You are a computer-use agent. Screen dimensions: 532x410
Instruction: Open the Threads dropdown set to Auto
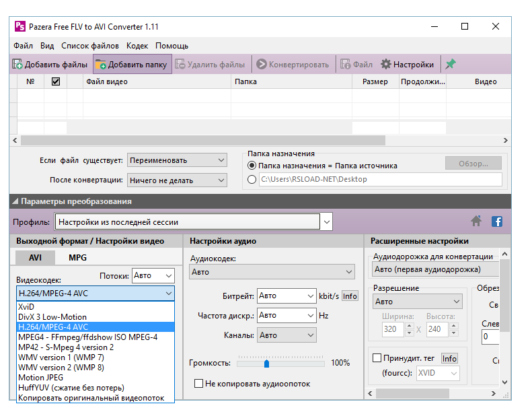[x=153, y=275]
